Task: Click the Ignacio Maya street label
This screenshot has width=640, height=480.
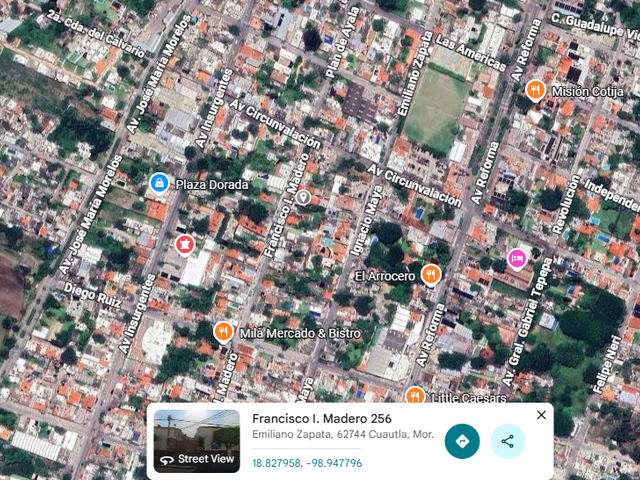Action: tap(367, 221)
